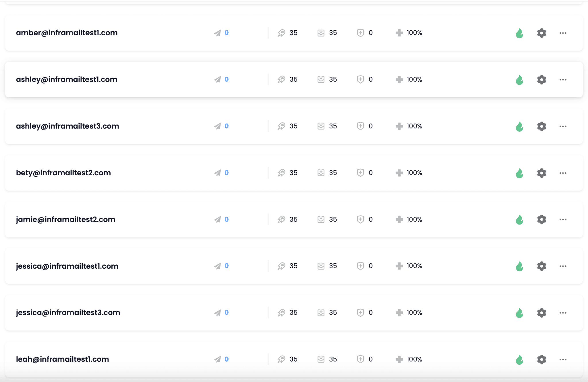This screenshot has width=588, height=382.
Task: Open the ellipsis menu on the leah@inframailtest1.com row
Action: [563, 359]
